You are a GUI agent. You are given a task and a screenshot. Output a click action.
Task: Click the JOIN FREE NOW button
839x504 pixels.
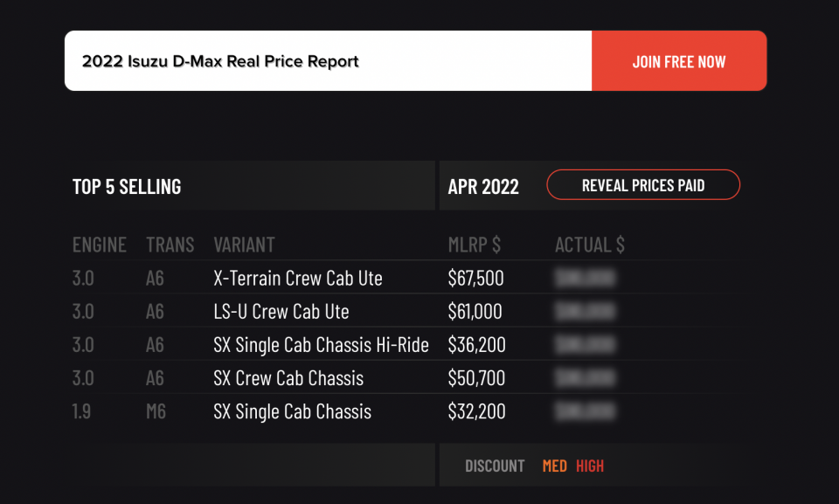(679, 61)
